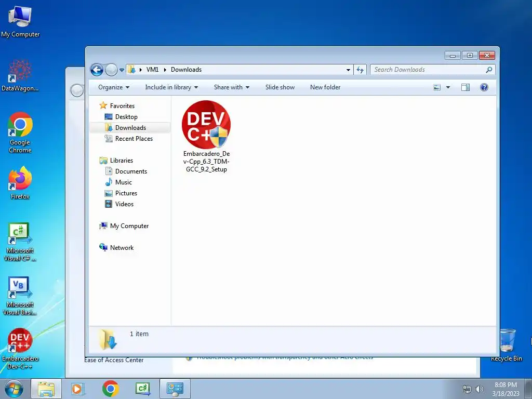532x399 pixels.
Task: Create a New folder
Action: pyautogui.click(x=325, y=87)
